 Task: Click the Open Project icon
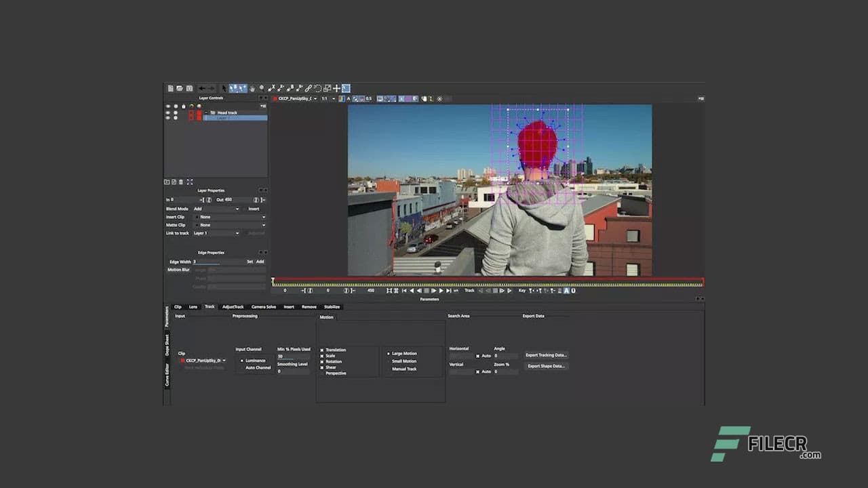pyautogui.click(x=178, y=88)
